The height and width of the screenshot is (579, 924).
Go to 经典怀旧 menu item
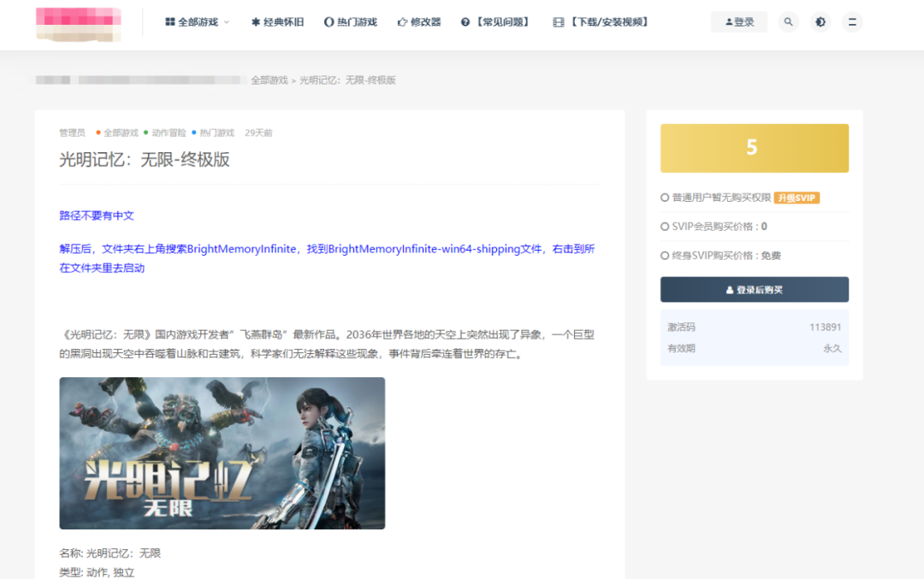pyautogui.click(x=277, y=22)
